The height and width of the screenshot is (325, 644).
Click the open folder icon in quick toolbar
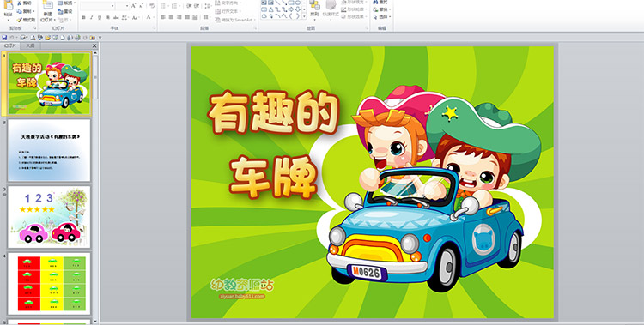pyautogui.click(x=47, y=38)
